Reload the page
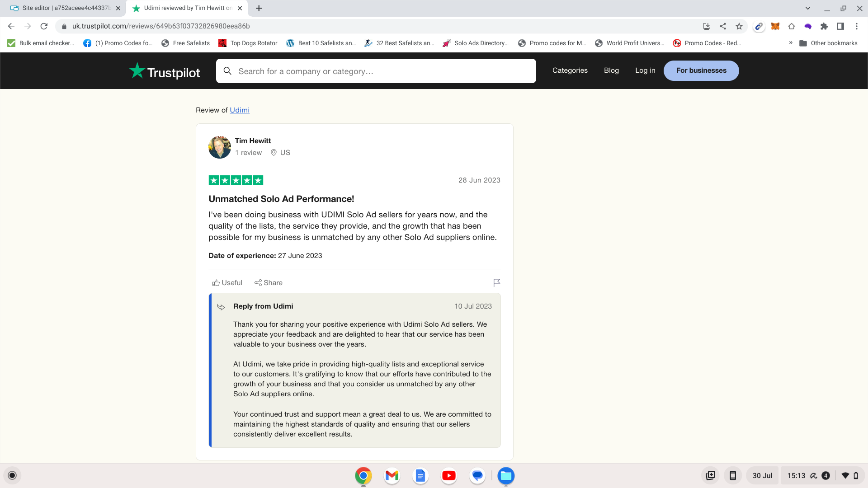The width and height of the screenshot is (868, 488). click(44, 26)
